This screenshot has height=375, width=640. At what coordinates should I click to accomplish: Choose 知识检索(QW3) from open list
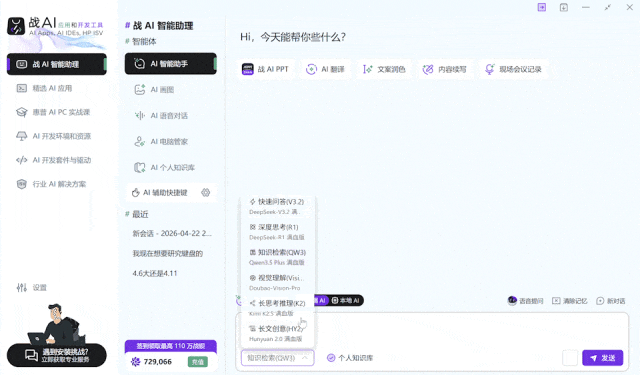(x=278, y=257)
